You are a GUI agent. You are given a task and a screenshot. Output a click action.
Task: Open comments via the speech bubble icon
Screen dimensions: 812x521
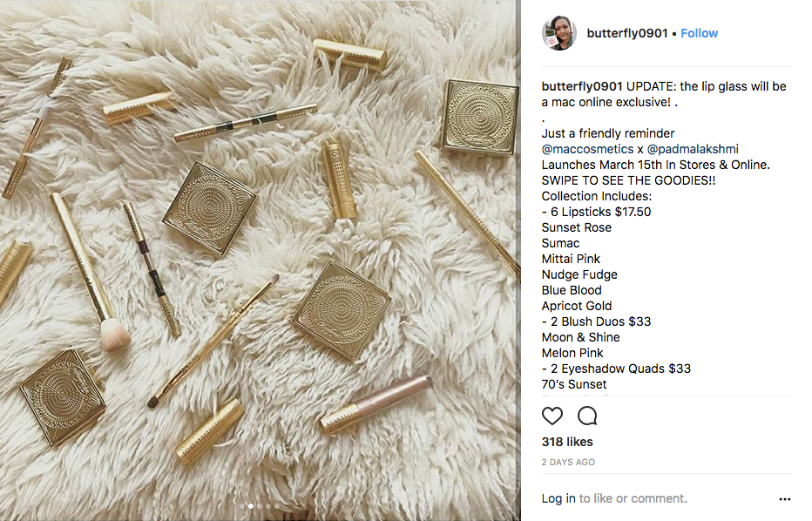point(587,416)
